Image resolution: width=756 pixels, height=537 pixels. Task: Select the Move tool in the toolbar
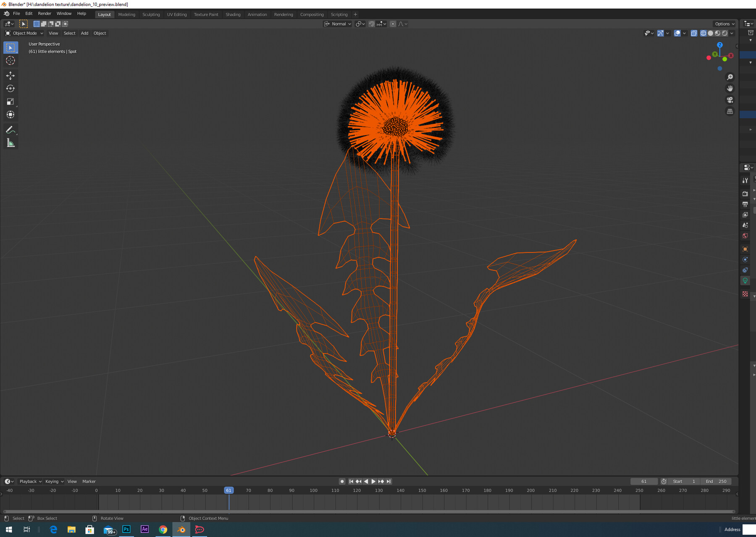(x=10, y=76)
